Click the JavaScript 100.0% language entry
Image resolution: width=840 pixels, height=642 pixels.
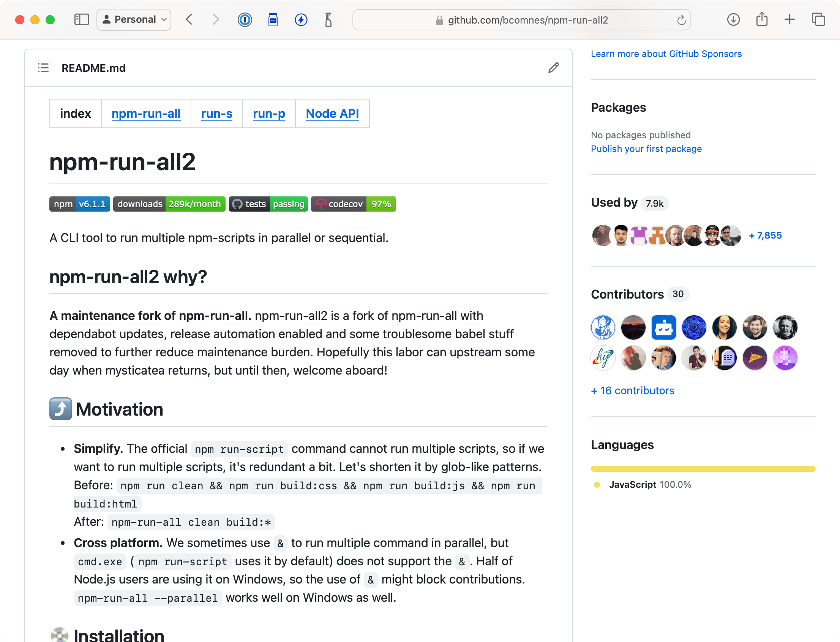[650, 485]
